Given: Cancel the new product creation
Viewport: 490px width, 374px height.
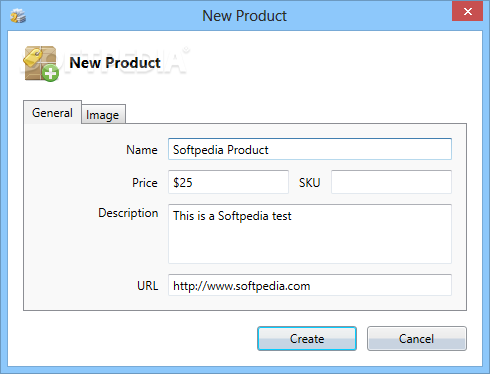Looking at the screenshot, I should [417, 339].
